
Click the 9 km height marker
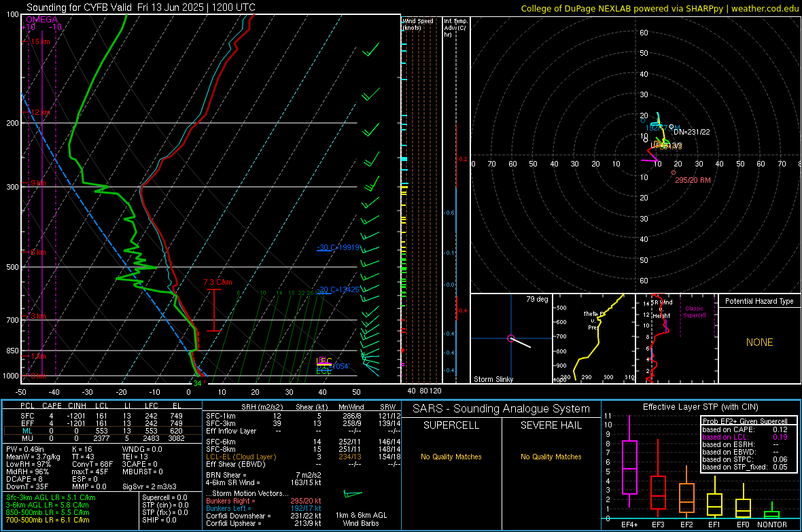38,183
